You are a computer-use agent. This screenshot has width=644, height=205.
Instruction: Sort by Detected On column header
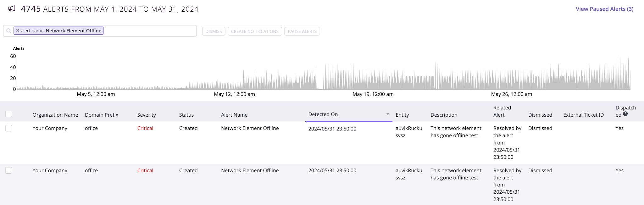323,114
